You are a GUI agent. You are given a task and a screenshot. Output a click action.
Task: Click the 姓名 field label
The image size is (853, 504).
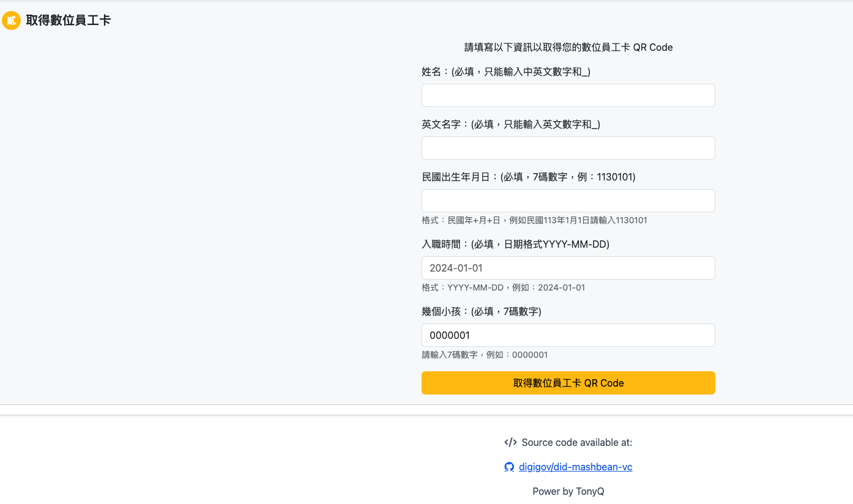click(x=506, y=72)
